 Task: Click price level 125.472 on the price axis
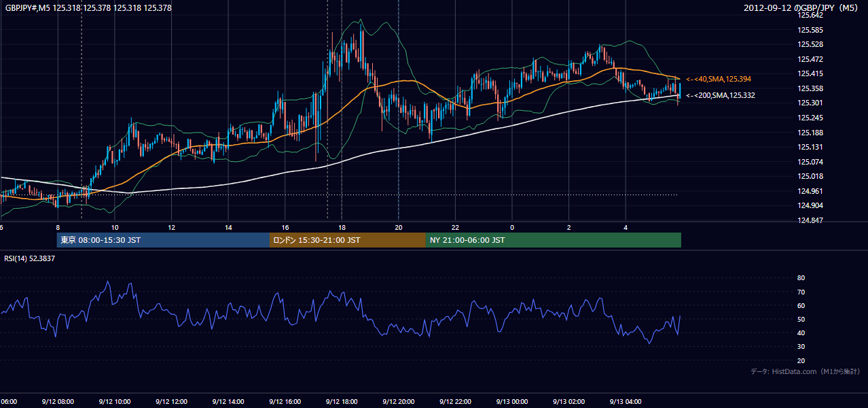coord(810,59)
